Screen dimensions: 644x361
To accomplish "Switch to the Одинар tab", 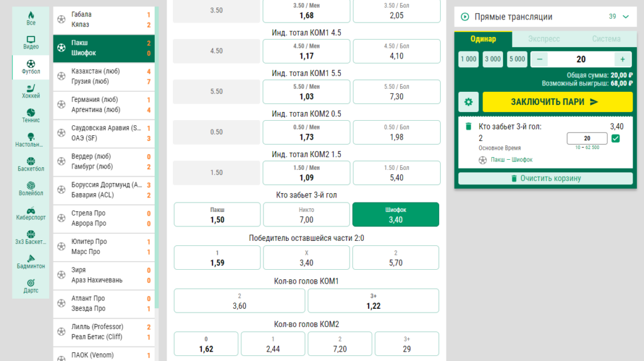I will [x=483, y=39].
